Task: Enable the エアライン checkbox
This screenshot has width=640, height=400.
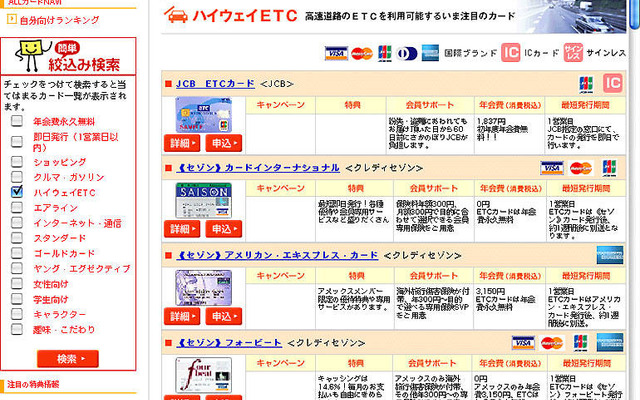Action: coord(17,207)
